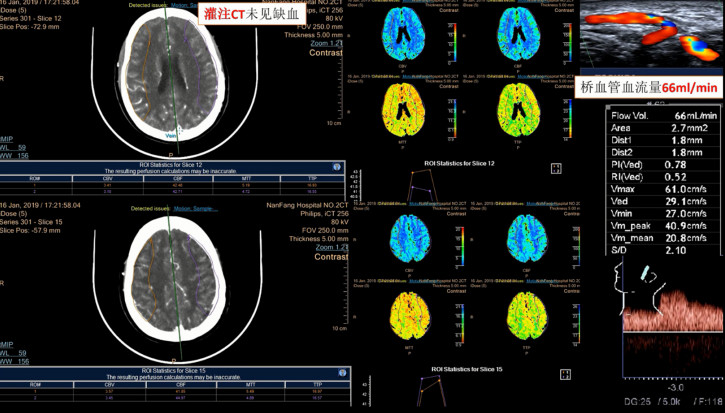Click the '灌注CT未见缺血' annotation label
The height and width of the screenshot is (413, 725).
coord(252,14)
